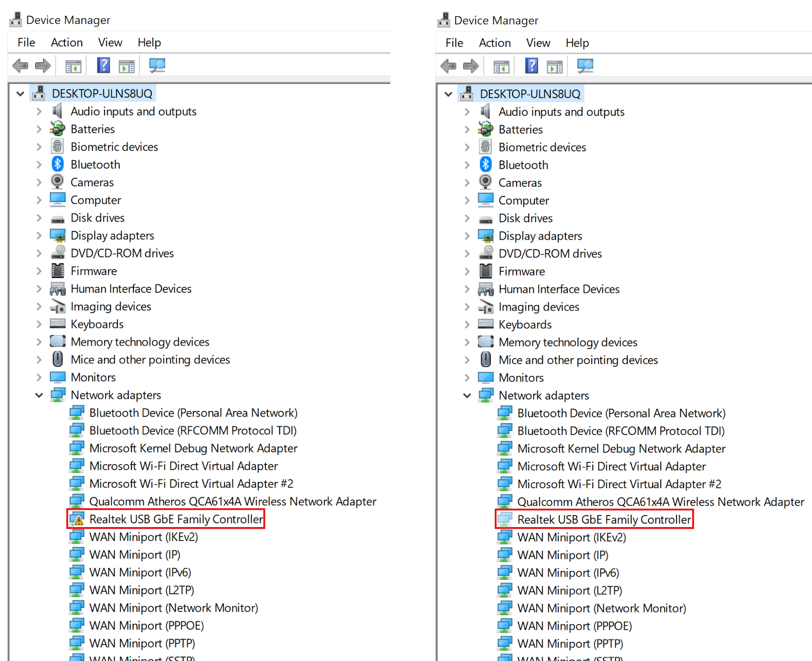Select WAN Miniport (L2TP) in right window

point(569,590)
